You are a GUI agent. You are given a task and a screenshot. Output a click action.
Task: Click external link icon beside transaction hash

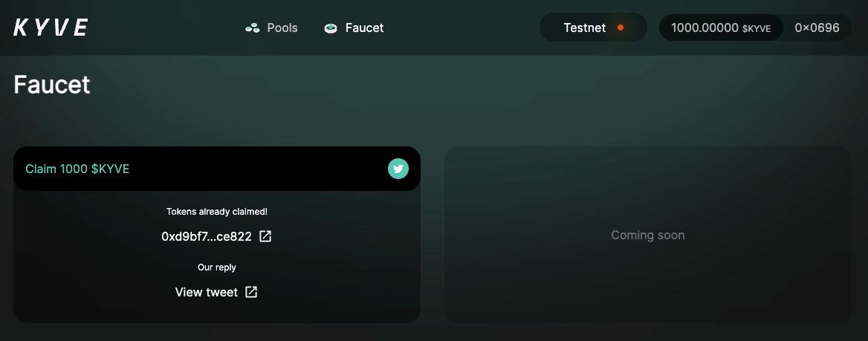pos(265,237)
